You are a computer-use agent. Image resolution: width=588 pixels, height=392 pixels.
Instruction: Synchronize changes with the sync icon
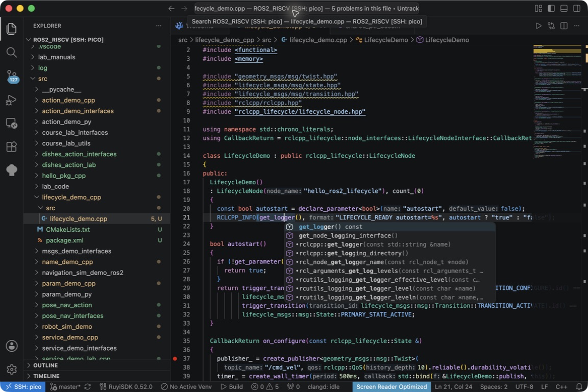pos(88,387)
